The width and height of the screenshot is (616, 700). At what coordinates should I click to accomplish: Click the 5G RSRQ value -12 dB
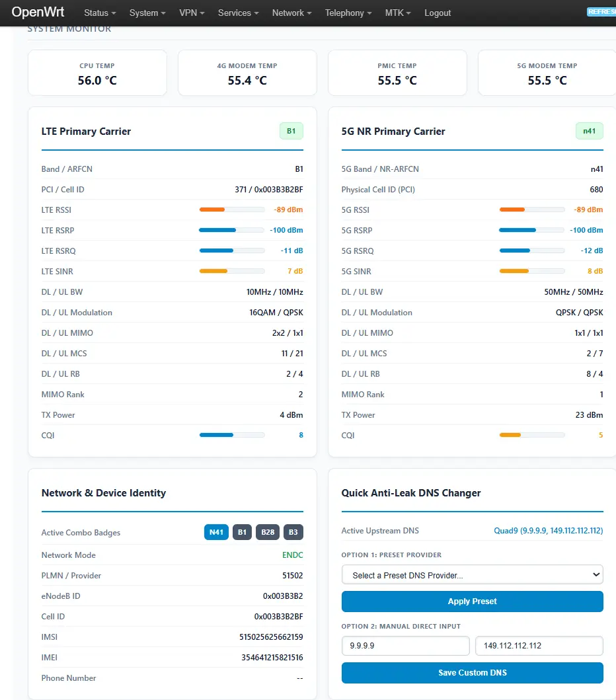(592, 251)
